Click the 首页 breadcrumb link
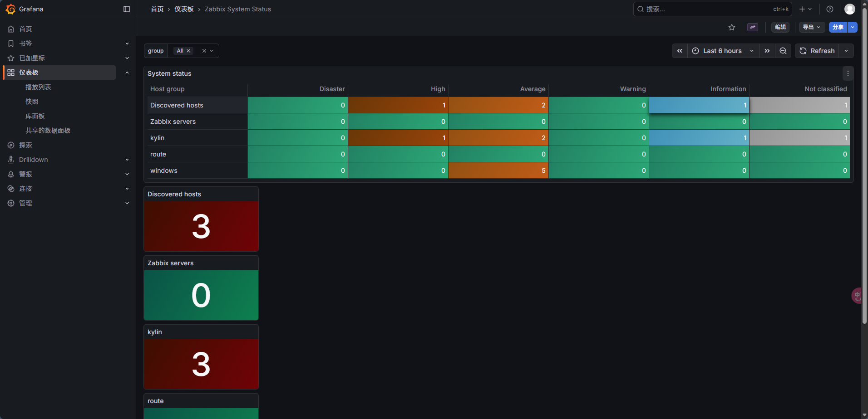868x419 pixels. [157, 9]
